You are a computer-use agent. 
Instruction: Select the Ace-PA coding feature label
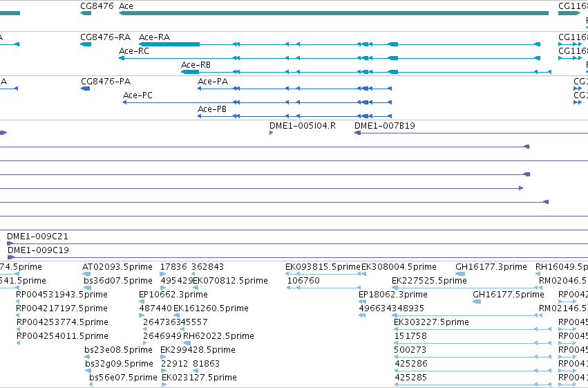point(213,82)
